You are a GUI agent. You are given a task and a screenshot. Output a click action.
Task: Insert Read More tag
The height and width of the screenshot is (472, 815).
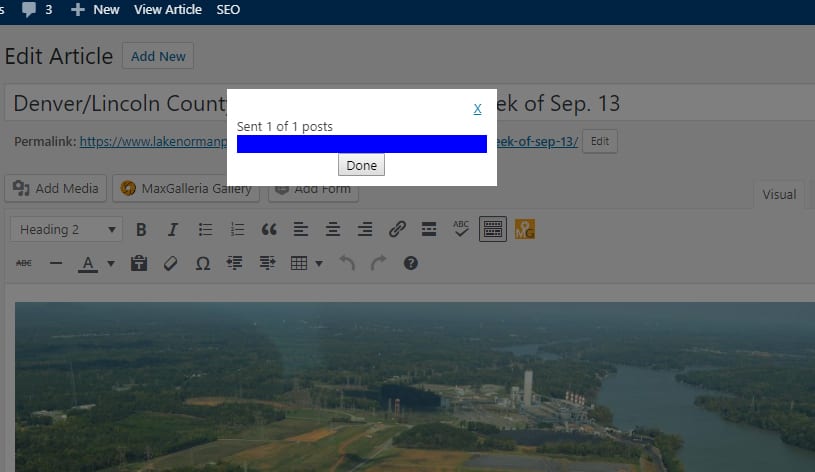(429, 229)
